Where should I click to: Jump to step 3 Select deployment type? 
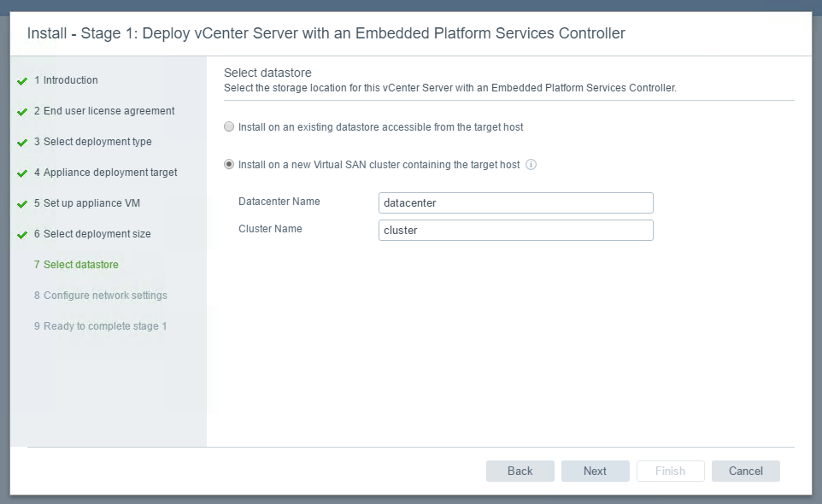(x=93, y=142)
